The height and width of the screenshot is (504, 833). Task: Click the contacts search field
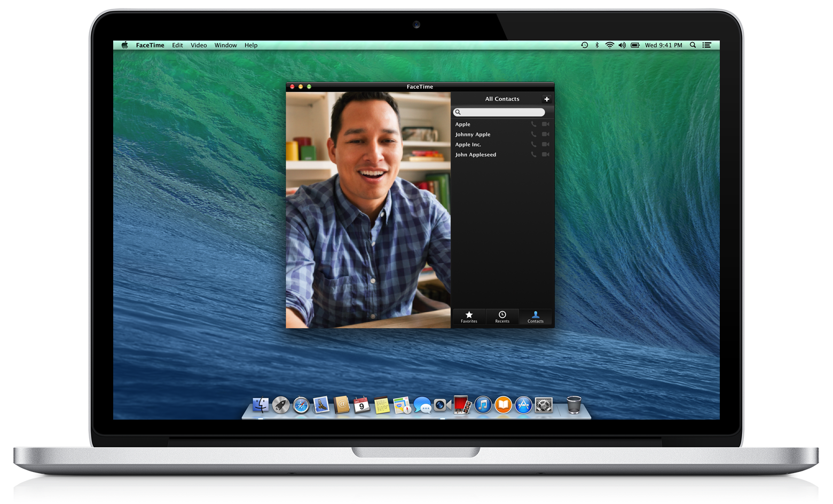499,112
